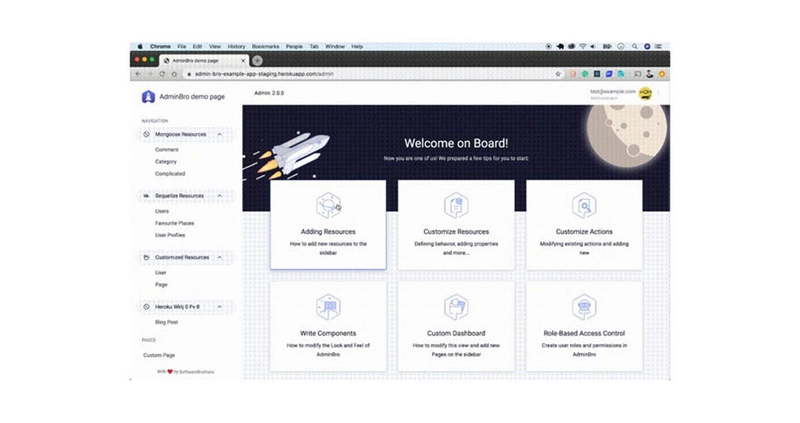Select the AdminBro demo page browser tab

coord(204,60)
